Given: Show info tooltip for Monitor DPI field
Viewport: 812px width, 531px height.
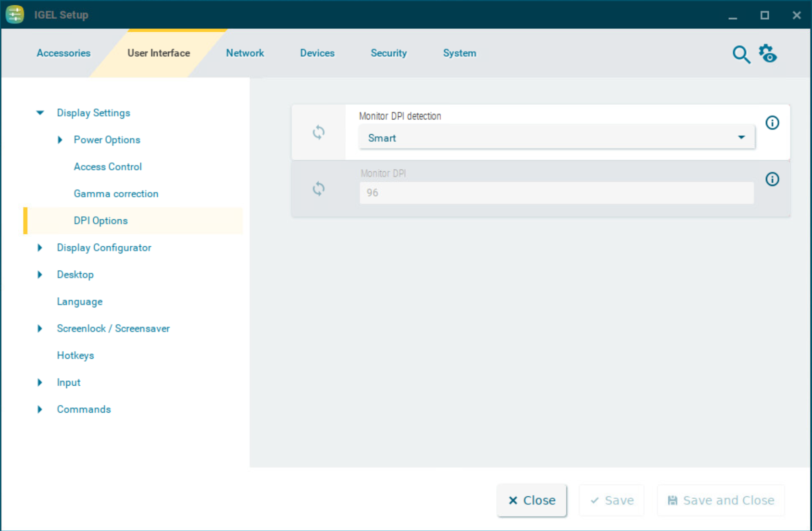Looking at the screenshot, I should click(772, 179).
